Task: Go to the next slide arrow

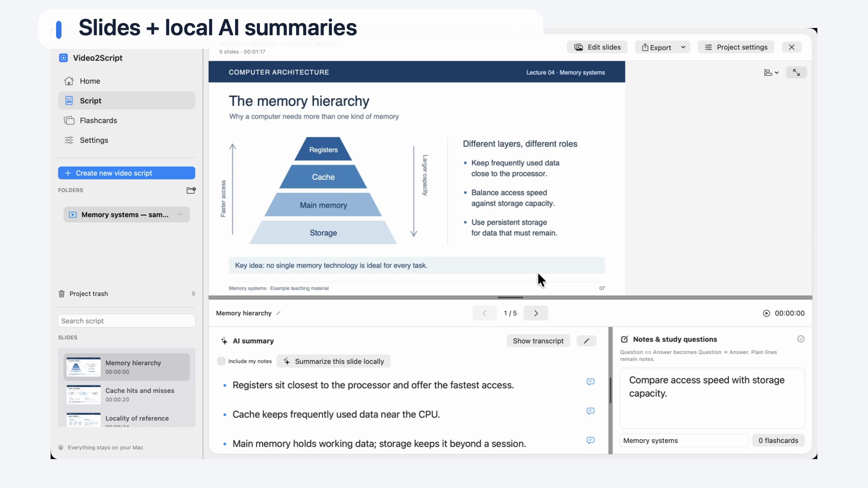Action: (x=536, y=313)
